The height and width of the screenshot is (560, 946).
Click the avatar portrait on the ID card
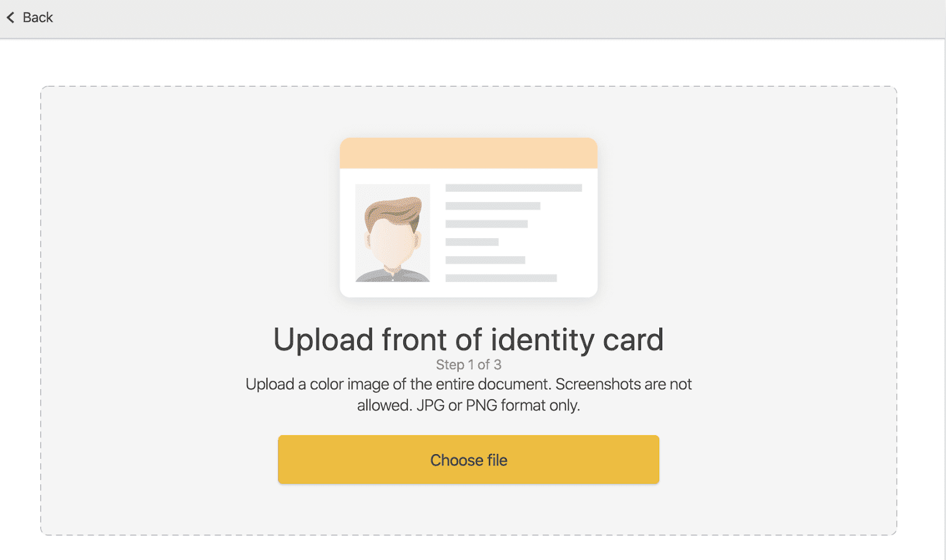coord(392,233)
